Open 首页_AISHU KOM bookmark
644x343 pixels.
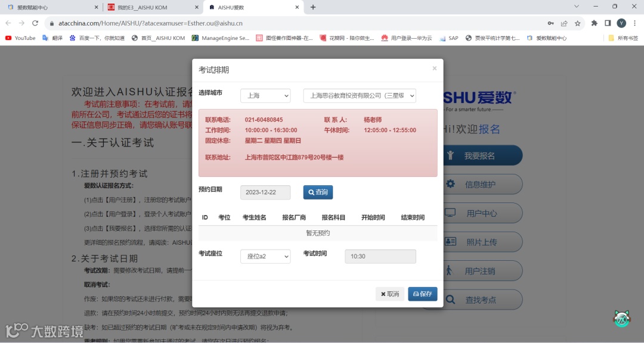pyautogui.click(x=158, y=38)
